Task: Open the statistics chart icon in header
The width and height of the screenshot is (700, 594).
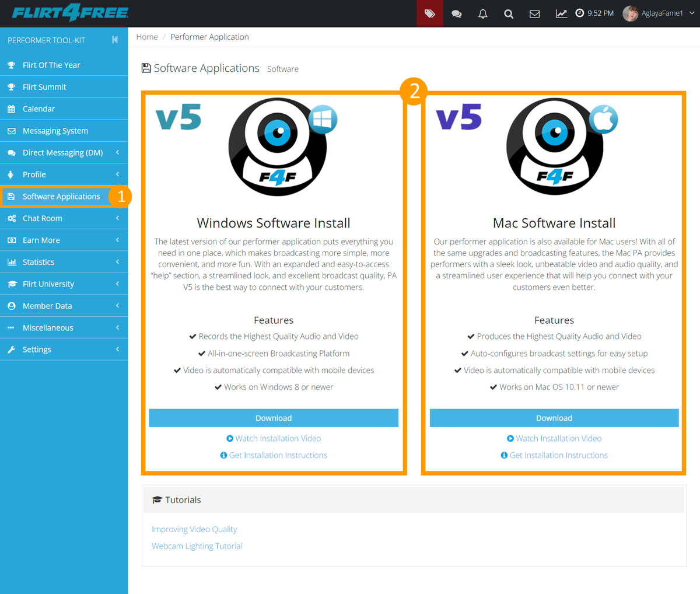Action: [561, 13]
